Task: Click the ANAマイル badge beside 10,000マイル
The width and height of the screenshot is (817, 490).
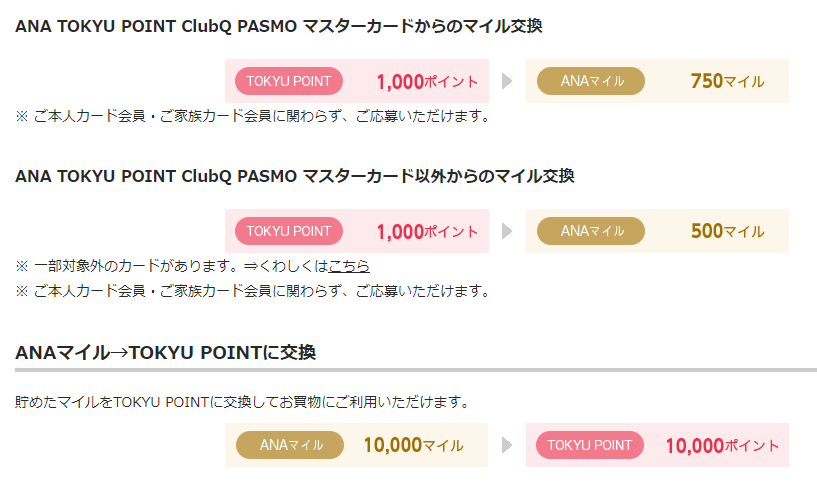Action: click(x=290, y=445)
